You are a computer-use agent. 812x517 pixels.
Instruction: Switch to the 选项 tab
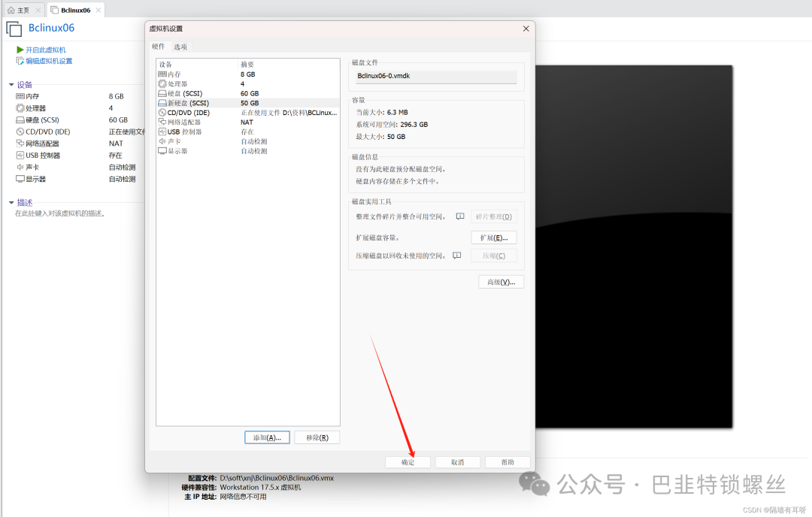click(x=180, y=47)
